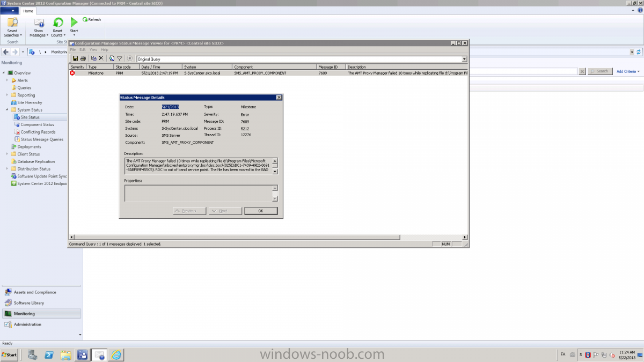Open the filter funnel in Message Viewer
The image size is (644, 362).
(x=120, y=58)
